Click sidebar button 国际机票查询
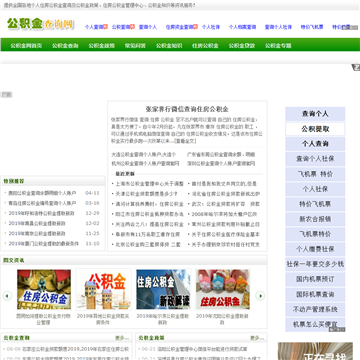 (315, 294)
